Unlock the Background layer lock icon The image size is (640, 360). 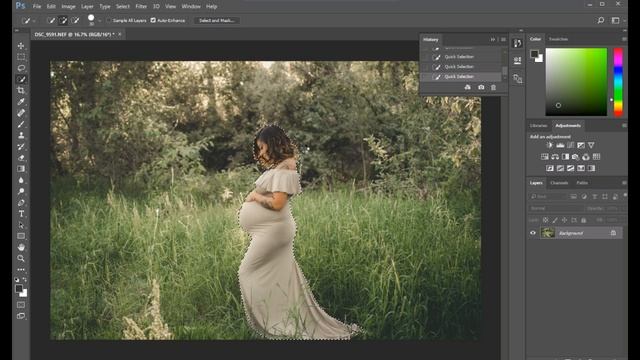[x=613, y=233]
